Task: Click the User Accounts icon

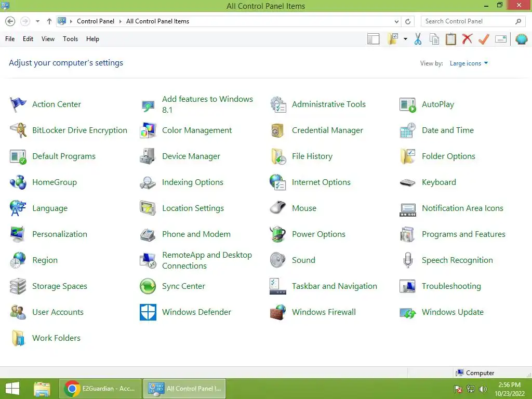Action: point(18,312)
